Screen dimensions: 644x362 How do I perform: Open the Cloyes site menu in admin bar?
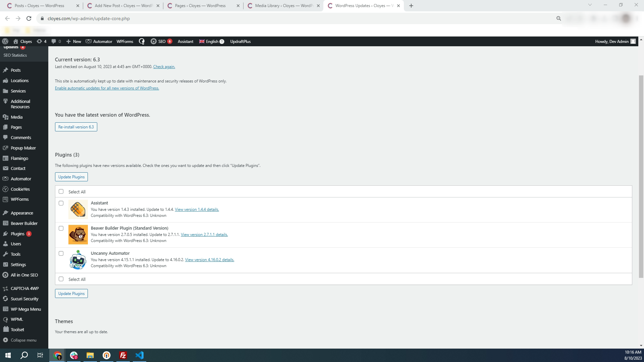pyautogui.click(x=22, y=41)
